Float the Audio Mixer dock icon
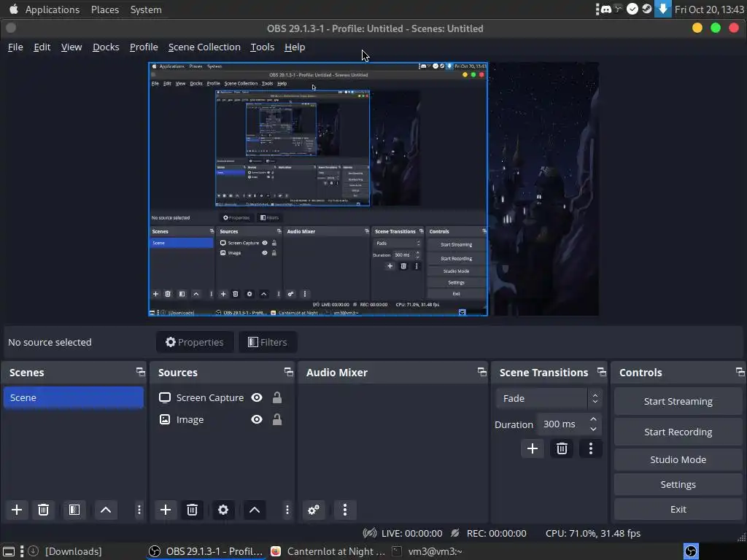Image resolution: width=747 pixels, height=560 pixels. pos(482,372)
